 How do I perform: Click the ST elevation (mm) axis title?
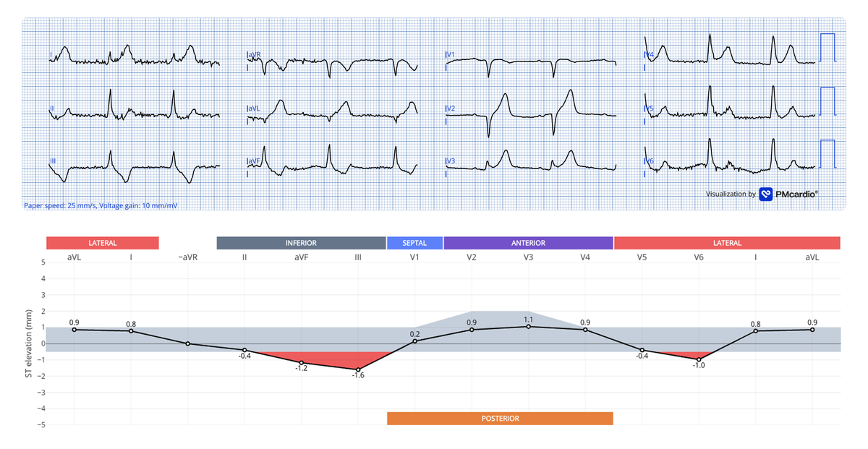pyautogui.click(x=29, y=344)
